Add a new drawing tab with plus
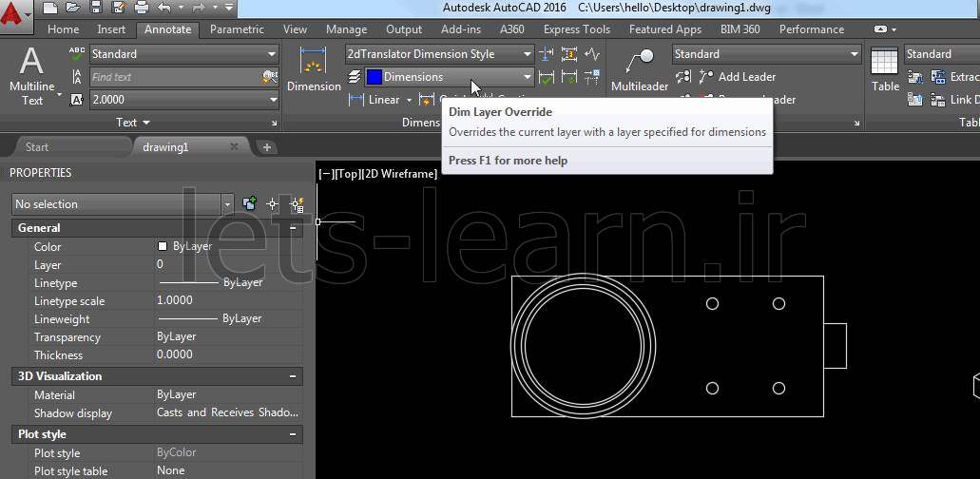This screenshot has height=479, width=980. pyautogui.click(x=267, y=147)
